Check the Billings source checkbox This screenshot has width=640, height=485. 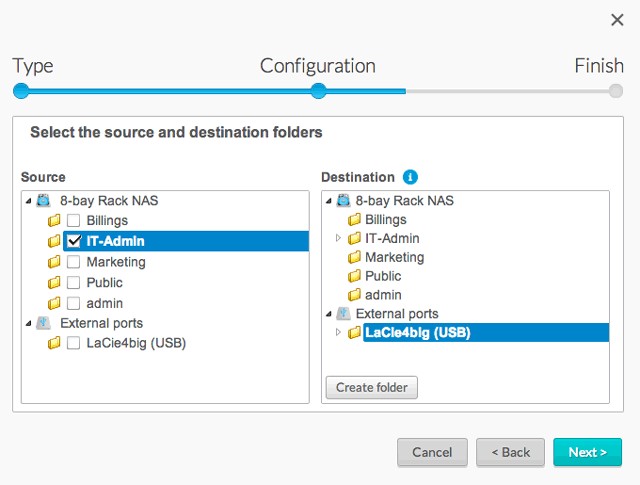[74, 220]
